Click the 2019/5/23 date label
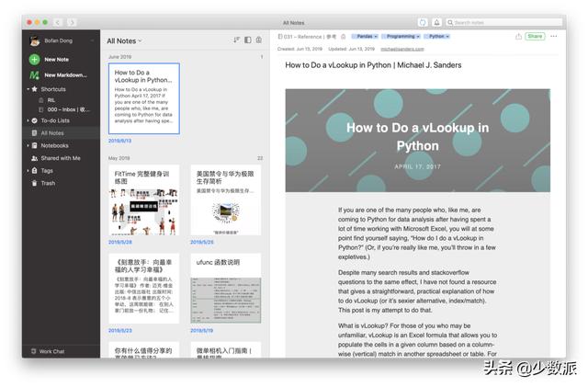The width and height of the screenshot is (588, 387). click(x=120, y=331)
